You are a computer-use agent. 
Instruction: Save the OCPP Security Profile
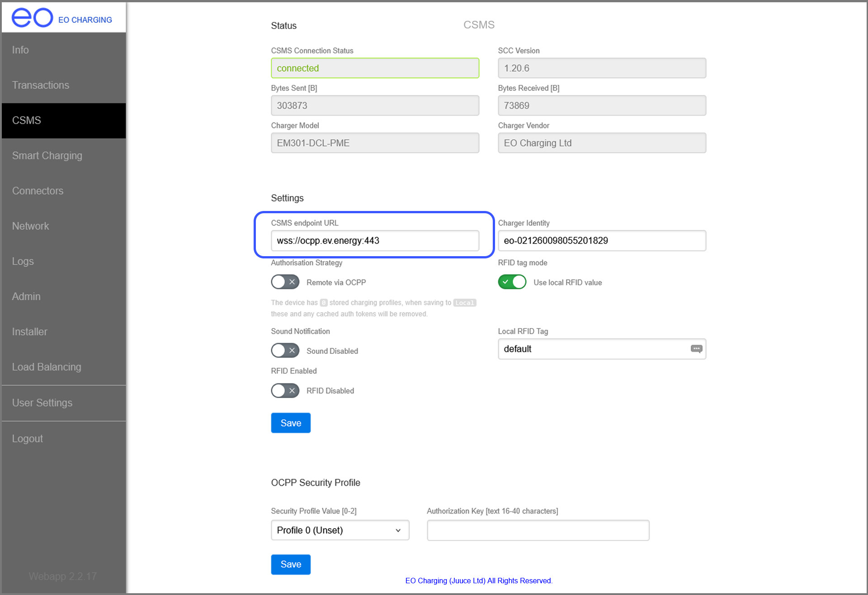(x=291, y=564)
